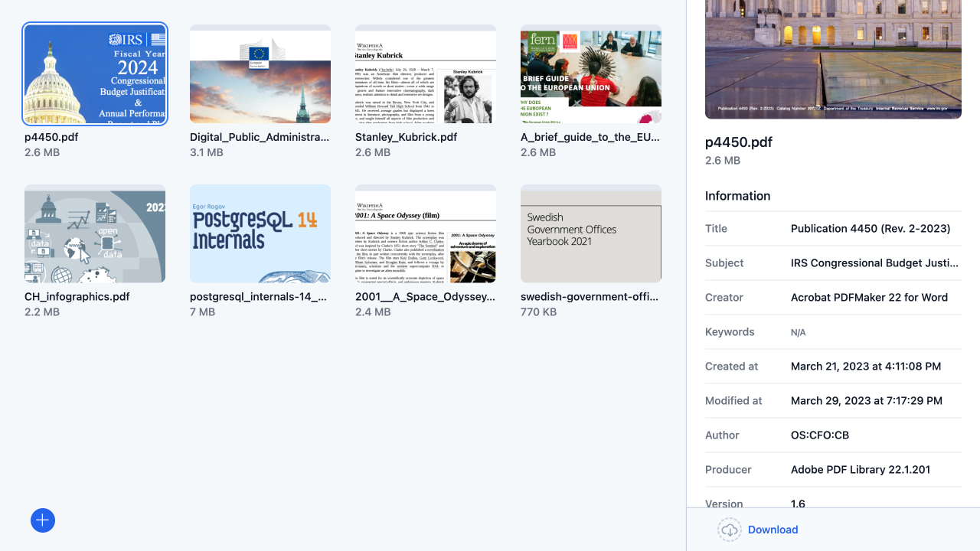Click the Information section heading
Image resolution: width=980 pixels, height=551 pixels.
tap(737, 196)
